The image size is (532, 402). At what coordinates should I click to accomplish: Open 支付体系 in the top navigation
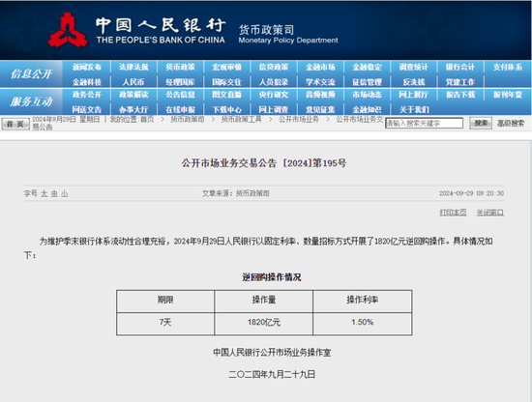(x=508, y=67)
